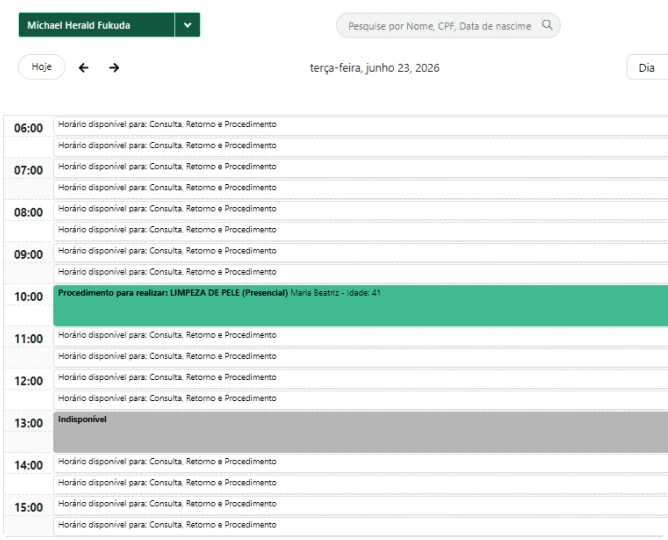This screenshot has height=540, width=668.
Task: Select the available slot at 12:00
Action: 360,379
